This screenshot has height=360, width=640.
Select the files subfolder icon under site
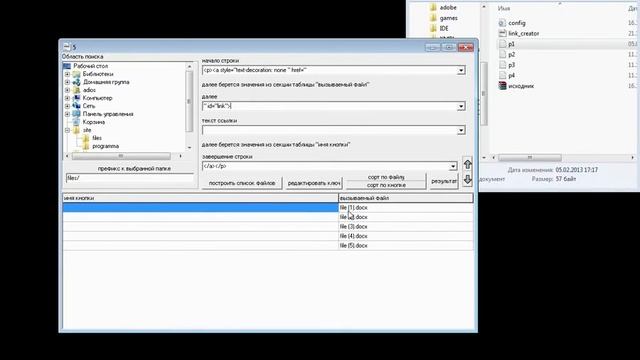click(86, 138)
